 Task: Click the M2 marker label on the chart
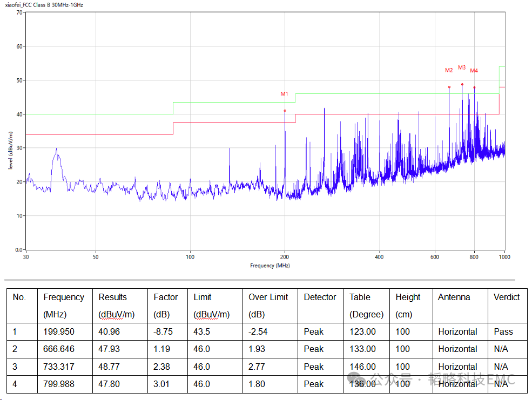(x=449, y=70)
